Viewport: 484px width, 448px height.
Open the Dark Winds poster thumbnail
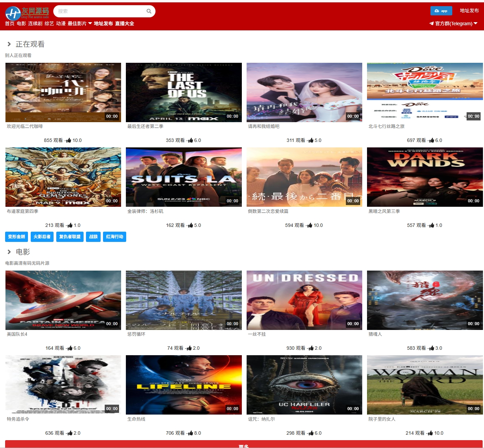coord(425,177)
